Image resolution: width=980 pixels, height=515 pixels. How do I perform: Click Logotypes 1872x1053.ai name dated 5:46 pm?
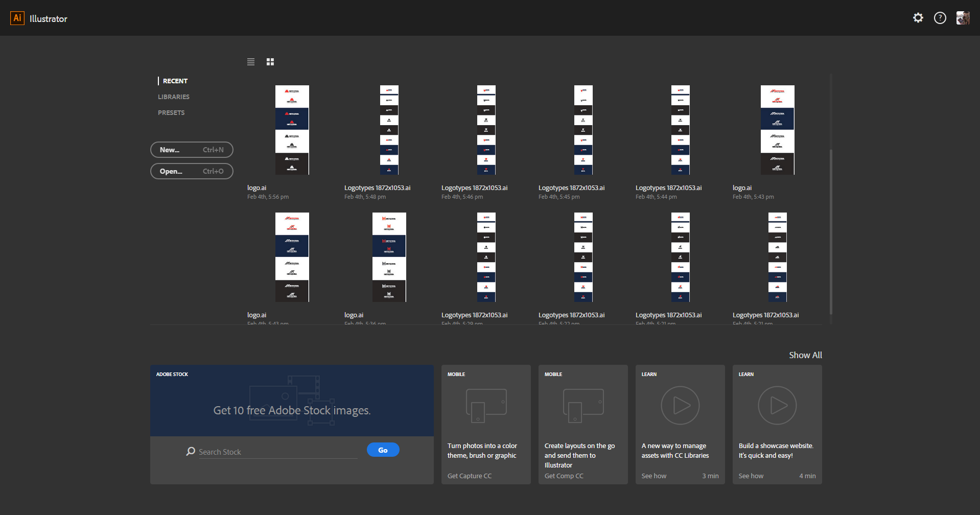pyautogui.click(x=474, y=188)
